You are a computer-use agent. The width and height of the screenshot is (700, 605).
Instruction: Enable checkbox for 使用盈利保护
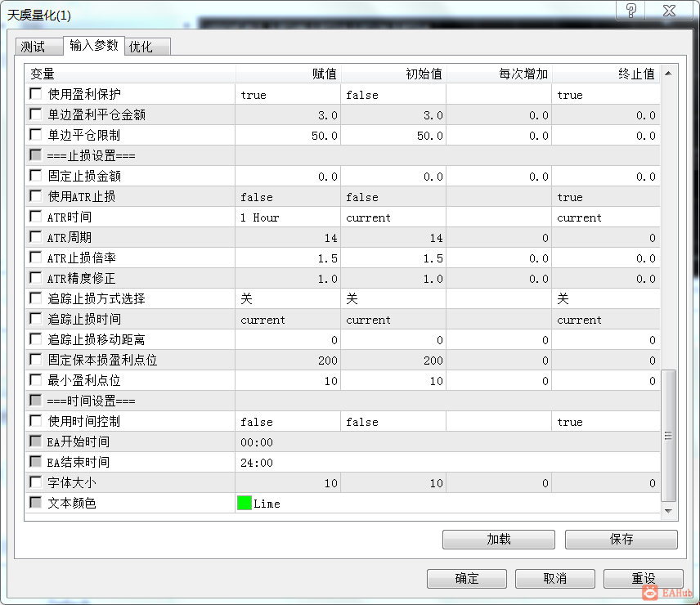click(x=36, y=94)
